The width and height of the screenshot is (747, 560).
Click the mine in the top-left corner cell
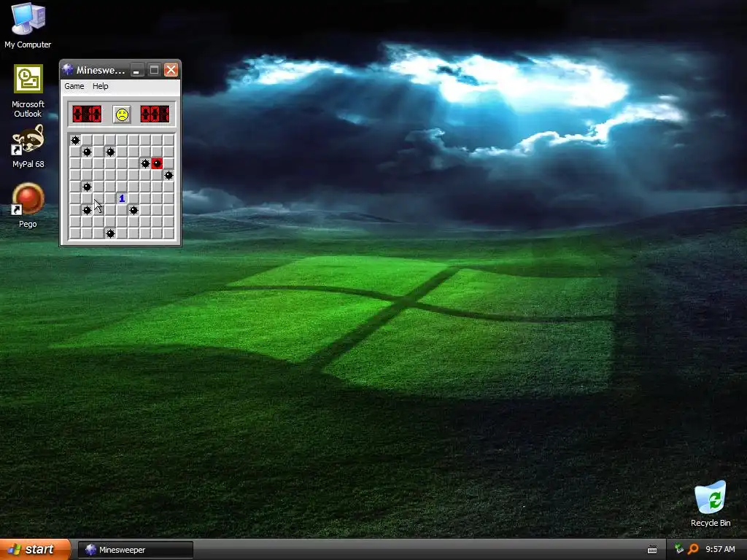(x=75, y=140)
